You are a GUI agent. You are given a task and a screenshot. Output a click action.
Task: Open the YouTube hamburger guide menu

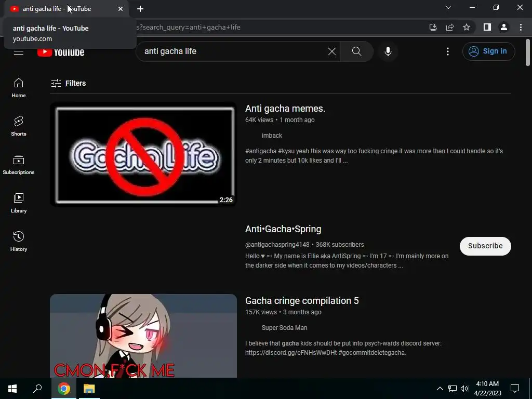(19, 52)
